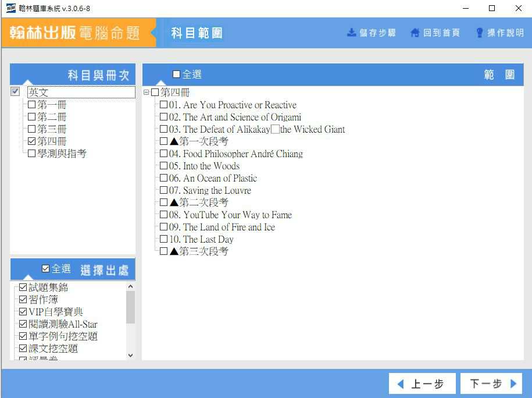Uncheck 課文挖空題 source
532x398 pixels.
pos(23,349)
